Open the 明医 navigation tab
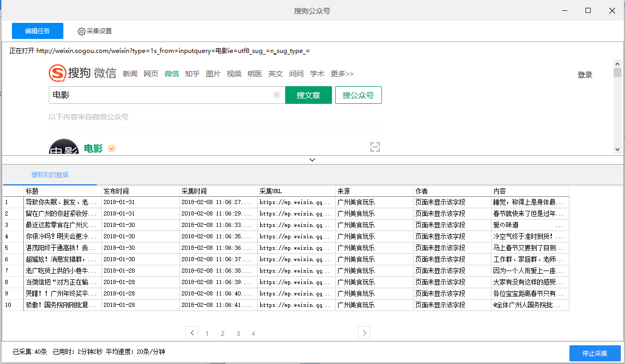The height and width of the screenshot is (364, 625). click(x=255, y=74)
